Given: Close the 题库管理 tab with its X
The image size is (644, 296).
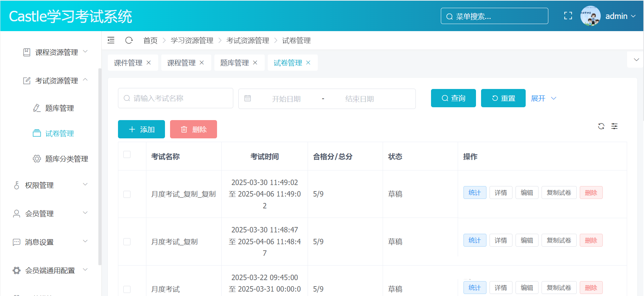Looking at the screenshot, I should [x=255, y=63].
